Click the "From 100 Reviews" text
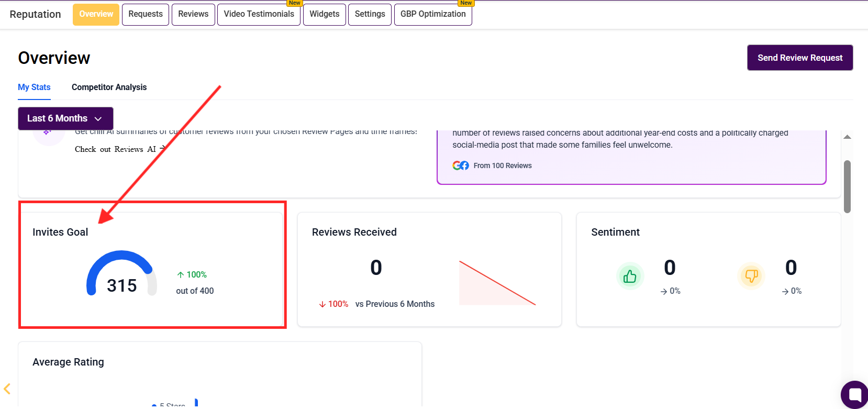 [503, 165]
